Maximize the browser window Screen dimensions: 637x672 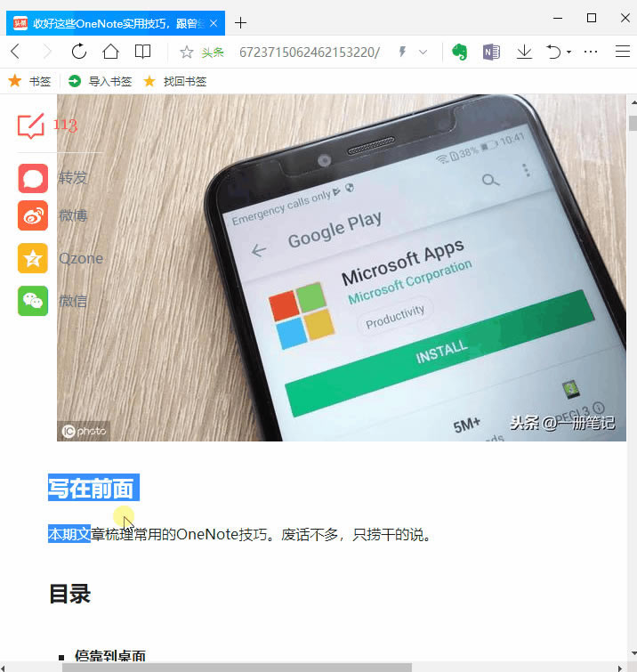tap(592, 18)
